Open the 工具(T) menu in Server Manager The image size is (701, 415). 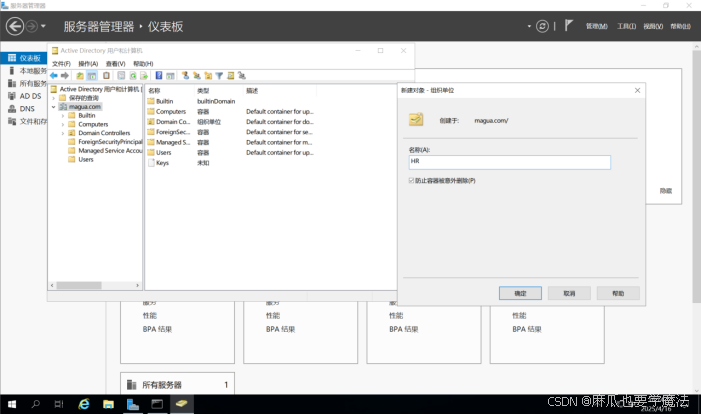click(x=627, y=26)
